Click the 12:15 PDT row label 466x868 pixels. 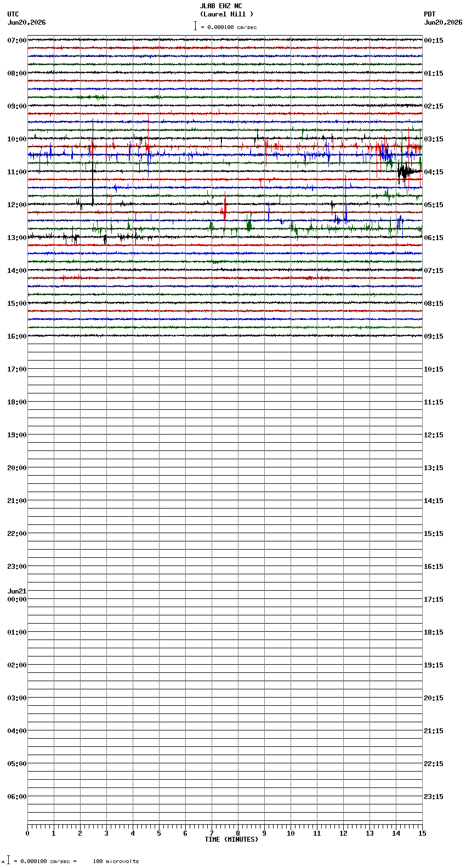434,435
